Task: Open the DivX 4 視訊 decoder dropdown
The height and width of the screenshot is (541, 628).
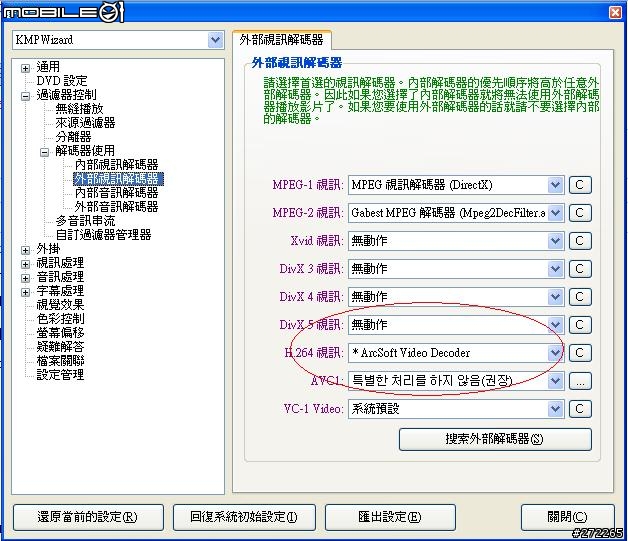Action: [555, 297]
